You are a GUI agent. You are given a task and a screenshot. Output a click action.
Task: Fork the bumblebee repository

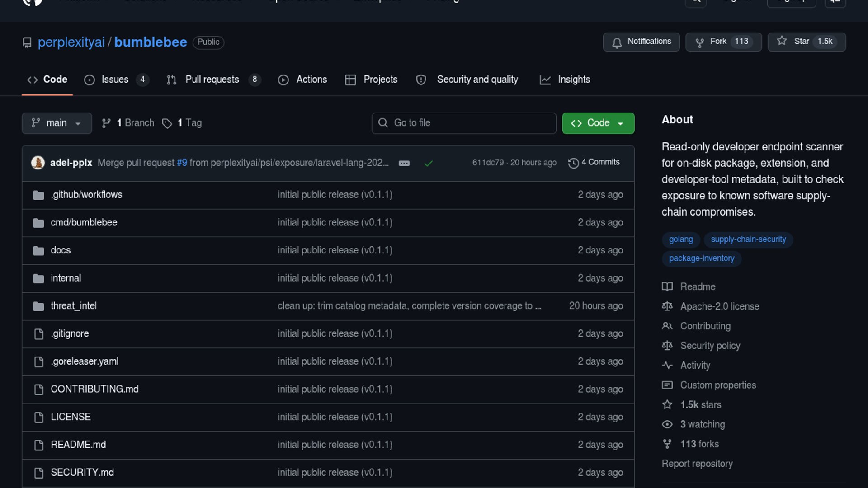click(723, 42)
